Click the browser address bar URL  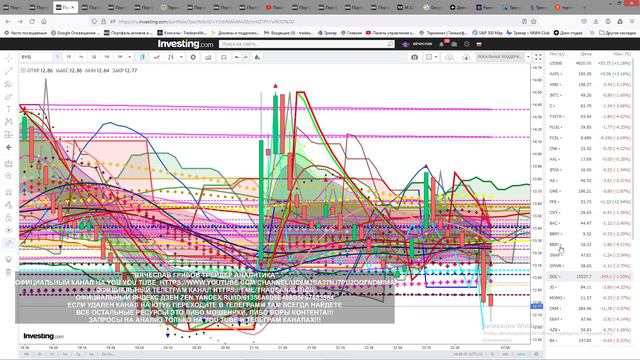pos(207,22)
